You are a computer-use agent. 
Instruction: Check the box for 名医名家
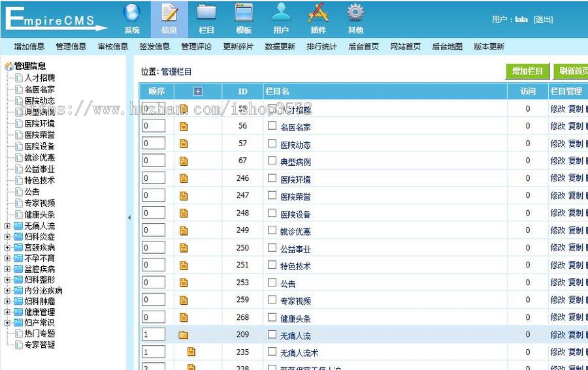[x=272, y=126]
